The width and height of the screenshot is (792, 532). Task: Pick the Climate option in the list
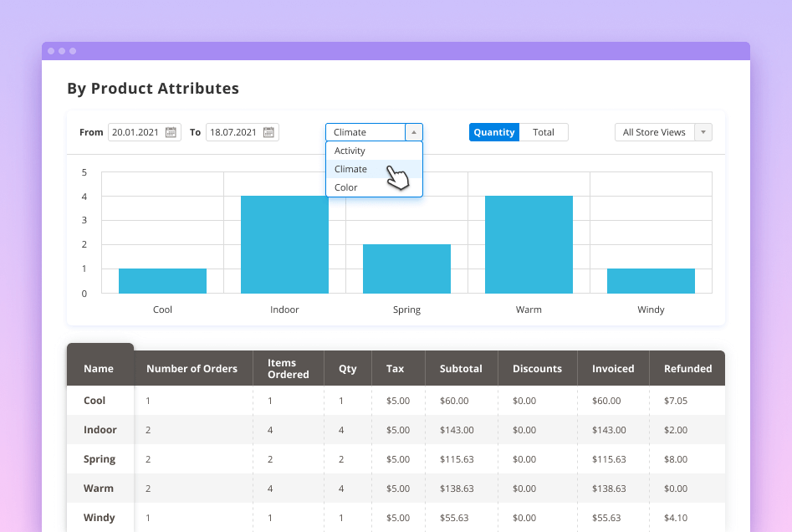(350, 169)
